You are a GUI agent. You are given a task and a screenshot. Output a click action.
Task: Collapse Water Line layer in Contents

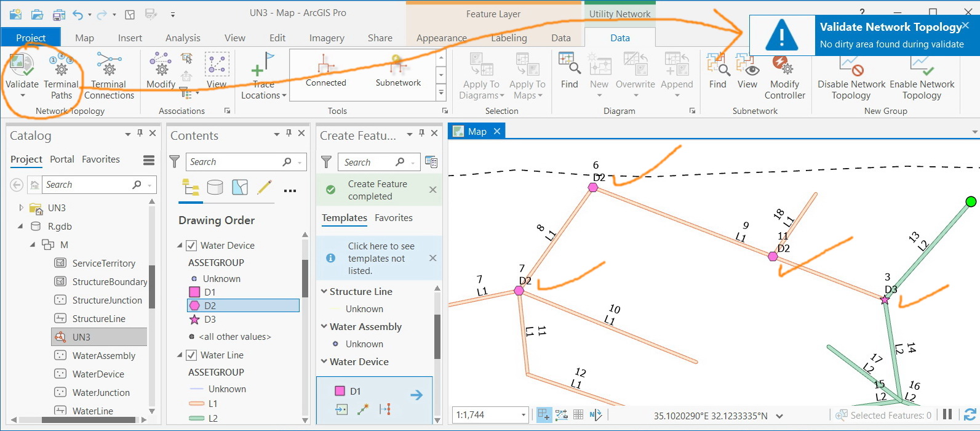[x=180, y=355]
